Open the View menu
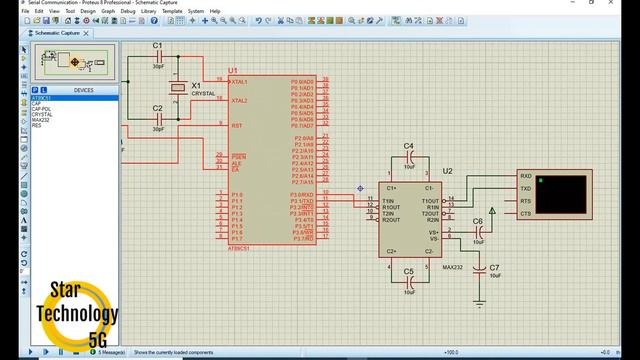Viewport: 640px width, 360px height. tap(54, 11)
